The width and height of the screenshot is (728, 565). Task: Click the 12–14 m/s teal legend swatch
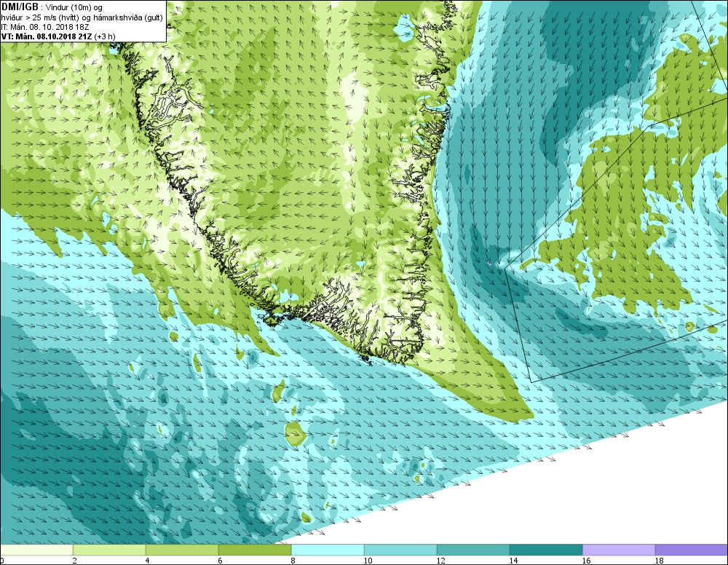[x=474, y=550]
